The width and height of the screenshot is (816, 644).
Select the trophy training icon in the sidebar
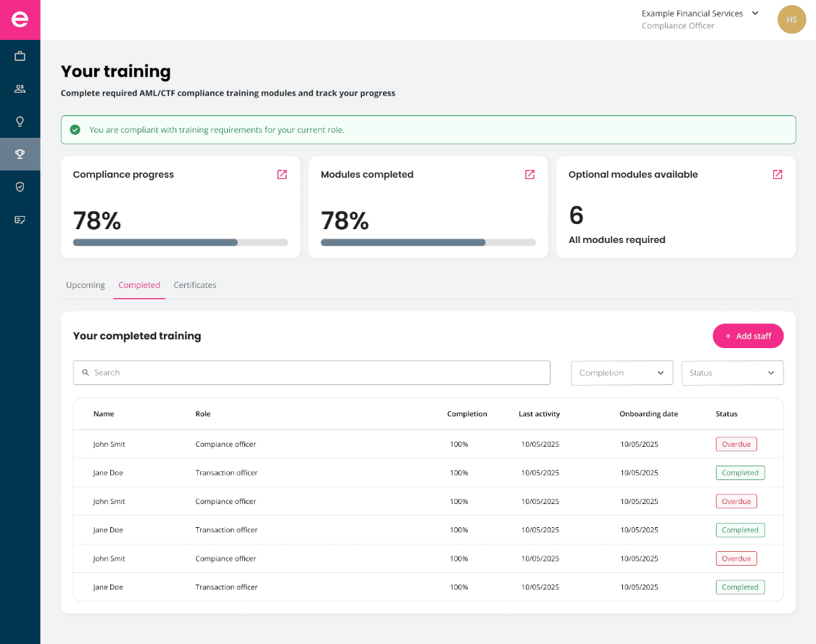tap(20, 154)
